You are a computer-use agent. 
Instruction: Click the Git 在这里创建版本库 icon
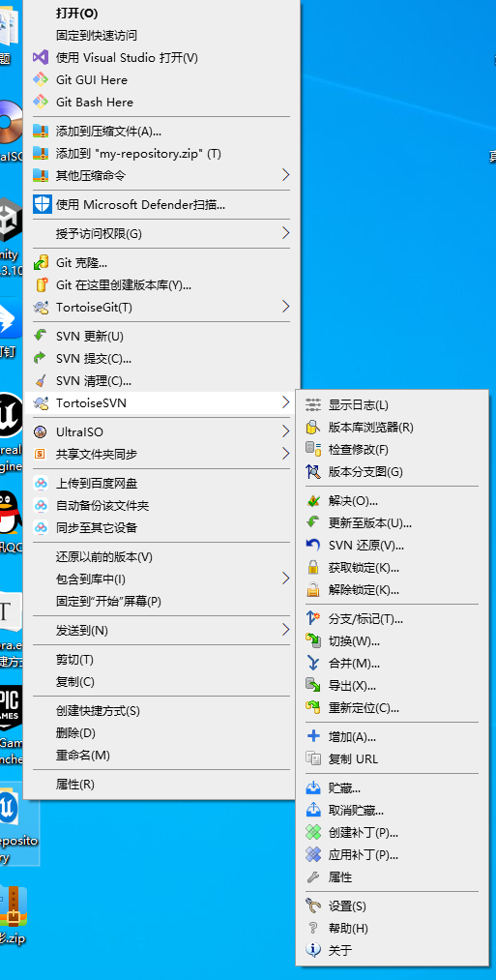41,285
